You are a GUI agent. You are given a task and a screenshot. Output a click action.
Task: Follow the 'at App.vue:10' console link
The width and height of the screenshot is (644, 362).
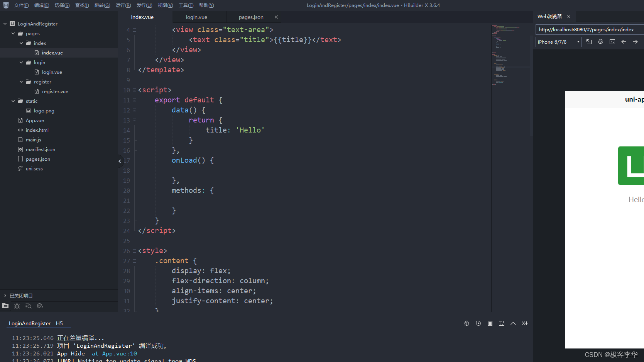[x=114, y=354]
